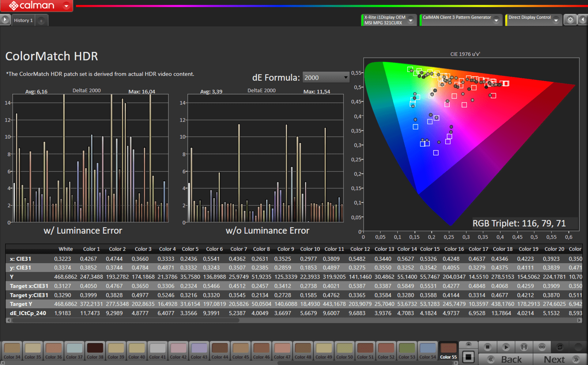Go to Next workflow page
This screenshot has height=365, width=588.
click(560, 359)
